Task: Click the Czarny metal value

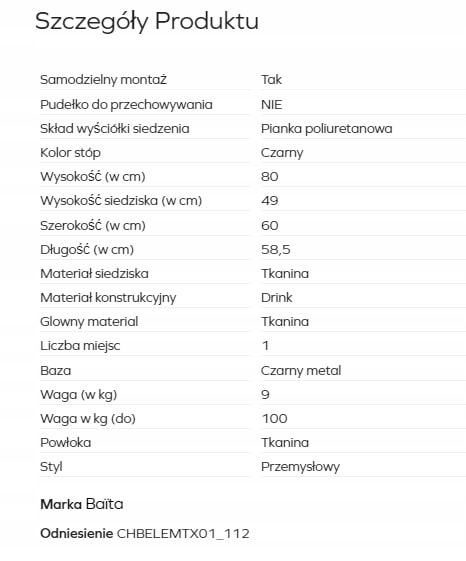Action: [301, 371]
